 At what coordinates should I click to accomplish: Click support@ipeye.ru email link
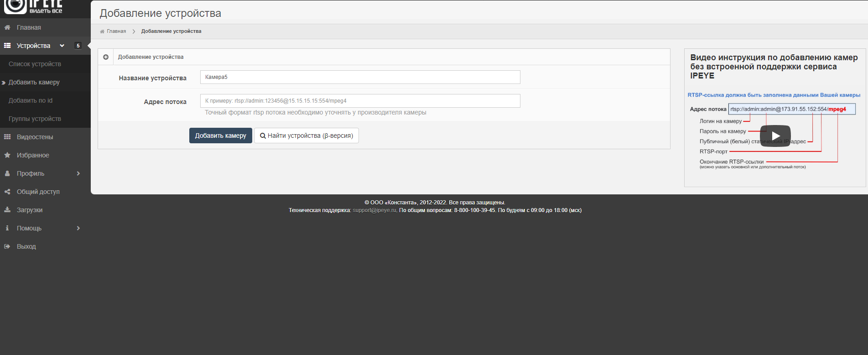(374, 210)
